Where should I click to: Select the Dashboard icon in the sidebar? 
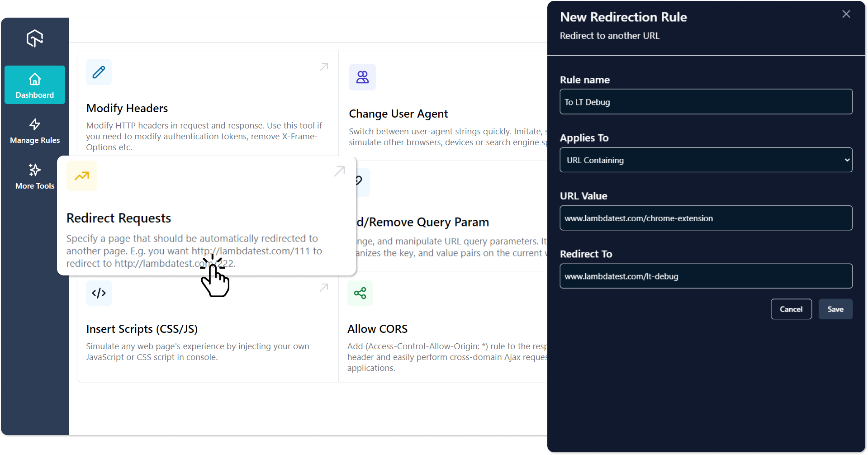(34, 85)
